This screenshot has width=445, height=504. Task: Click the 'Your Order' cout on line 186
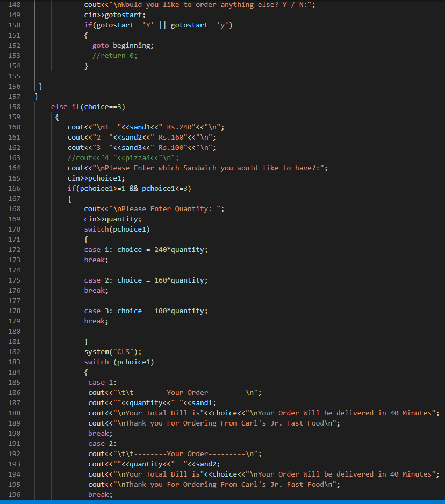[175, 393]
